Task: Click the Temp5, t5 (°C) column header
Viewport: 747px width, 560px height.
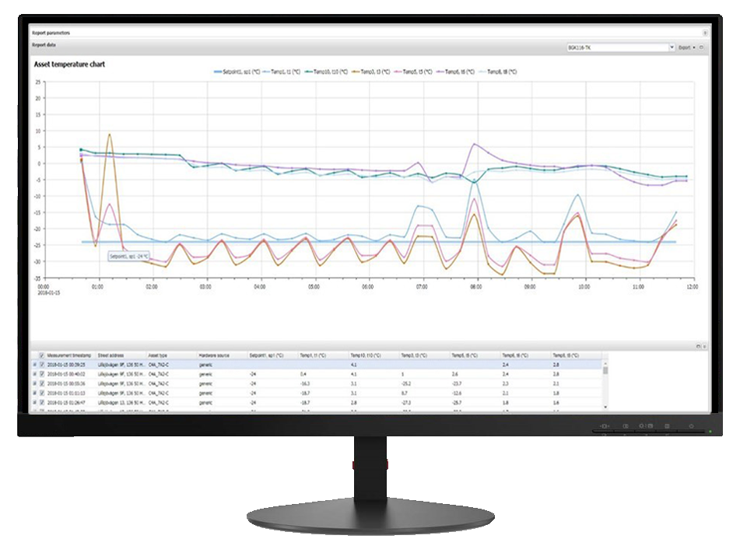Action: click(x=475, y=355)
